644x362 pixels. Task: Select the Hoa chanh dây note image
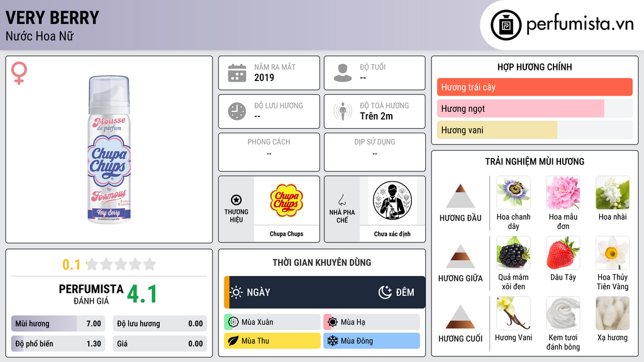point(513,192)
